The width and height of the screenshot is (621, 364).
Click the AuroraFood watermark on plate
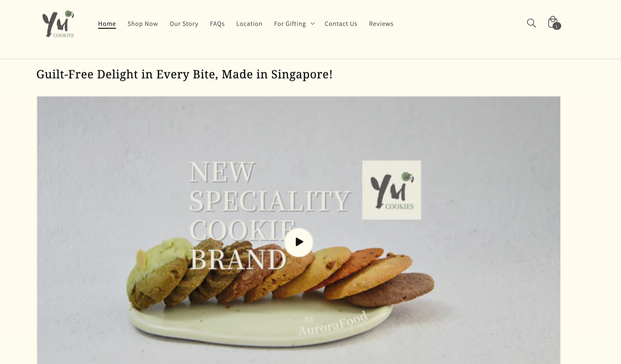(x=332, y=323)
